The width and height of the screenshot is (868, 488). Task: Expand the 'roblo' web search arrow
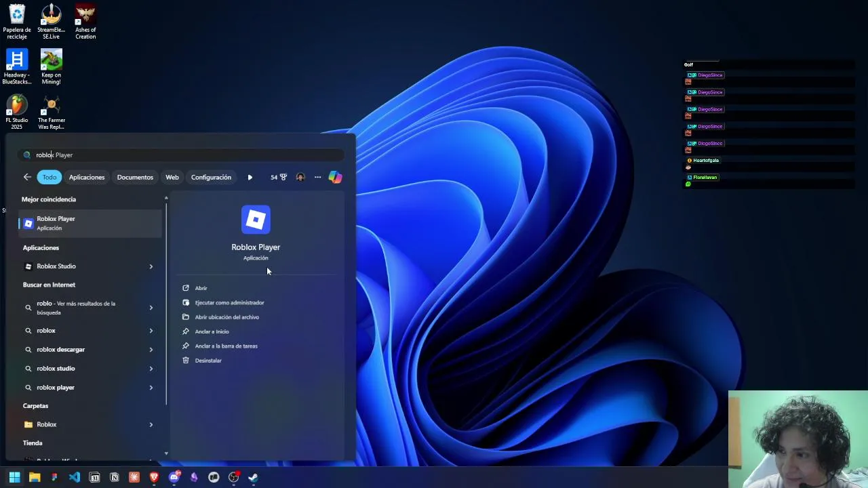(151, 308)
